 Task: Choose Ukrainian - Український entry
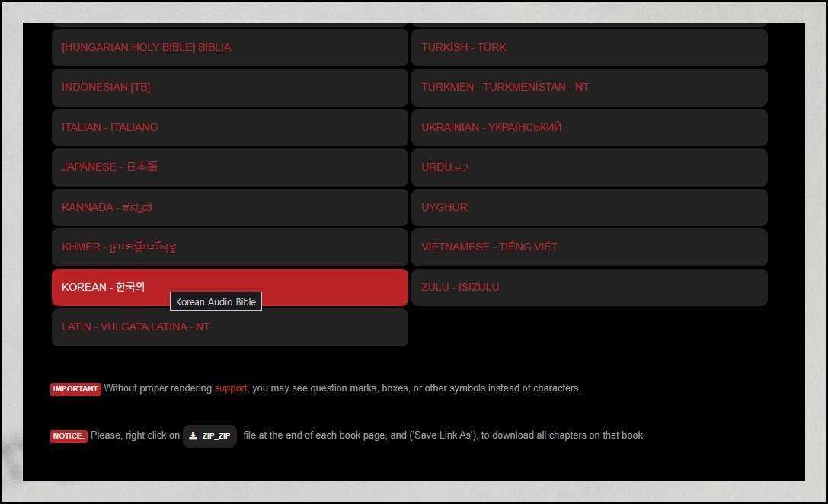pos(590,127)
